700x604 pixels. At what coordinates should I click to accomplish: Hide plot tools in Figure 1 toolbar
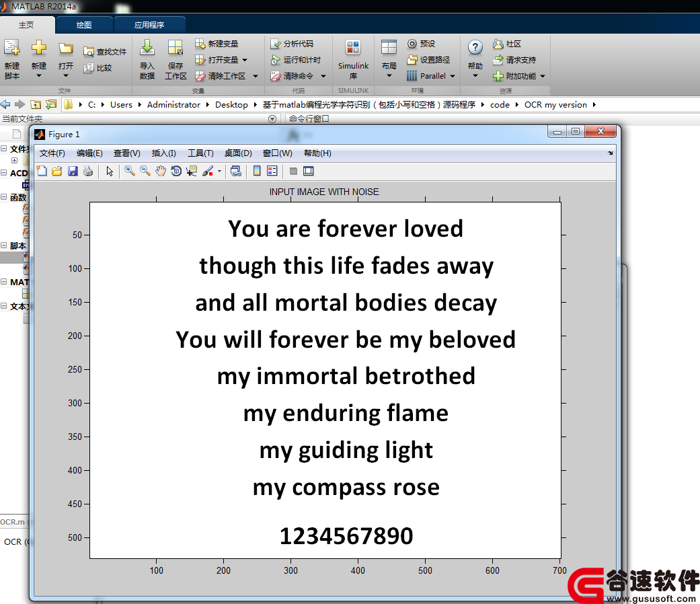[x=293, y=171]
